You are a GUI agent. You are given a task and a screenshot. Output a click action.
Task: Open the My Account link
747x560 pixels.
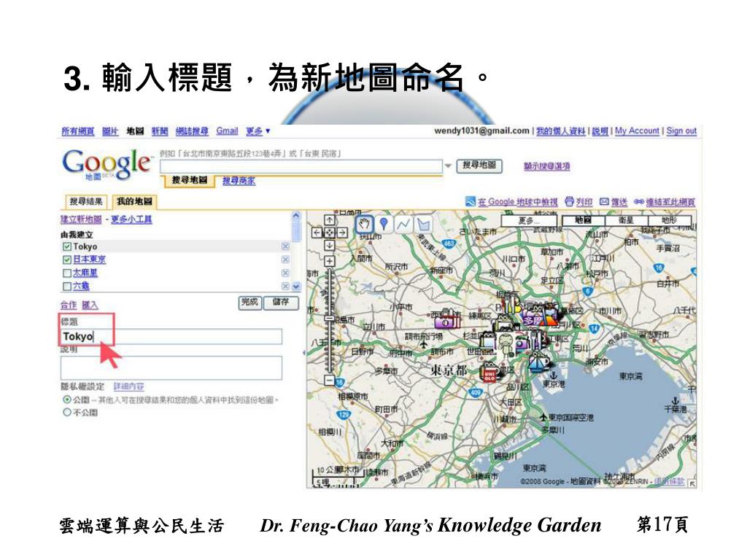[637, 131]
